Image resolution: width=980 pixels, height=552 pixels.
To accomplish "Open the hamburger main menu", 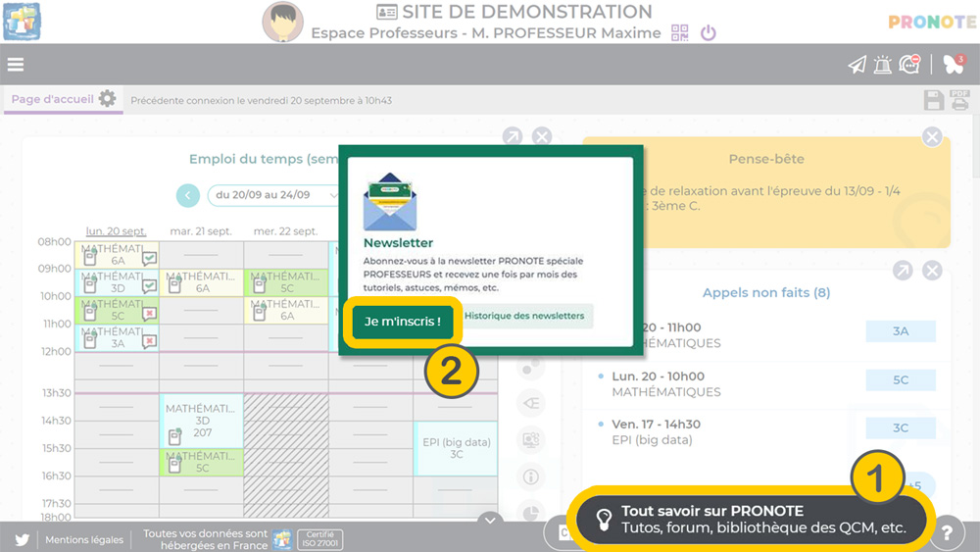I will point(16,65).
